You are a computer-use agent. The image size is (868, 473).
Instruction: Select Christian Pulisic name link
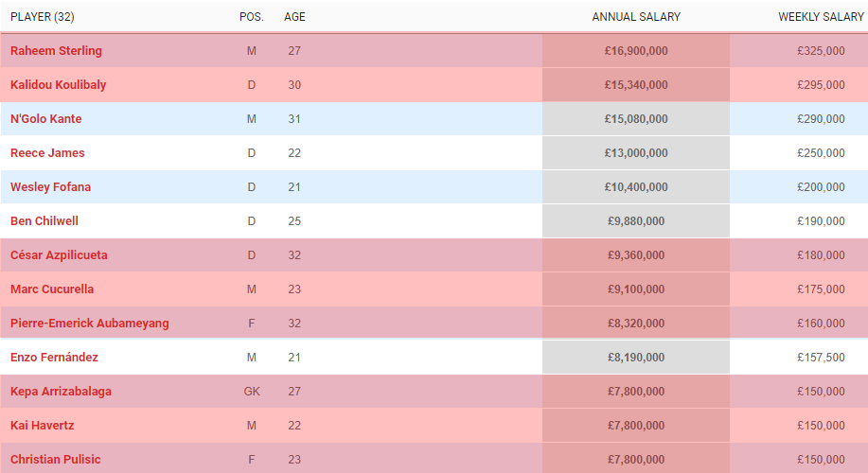pos(55,459)
